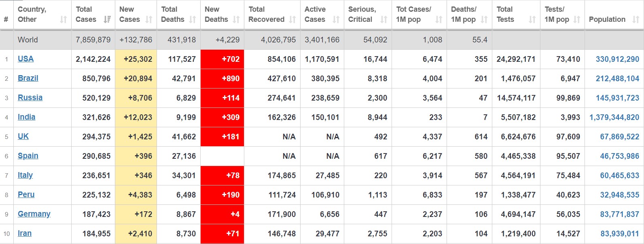Select Peru total recovered 111,724
The height and width of the screenshot is (244, 644).
[282, 195]
